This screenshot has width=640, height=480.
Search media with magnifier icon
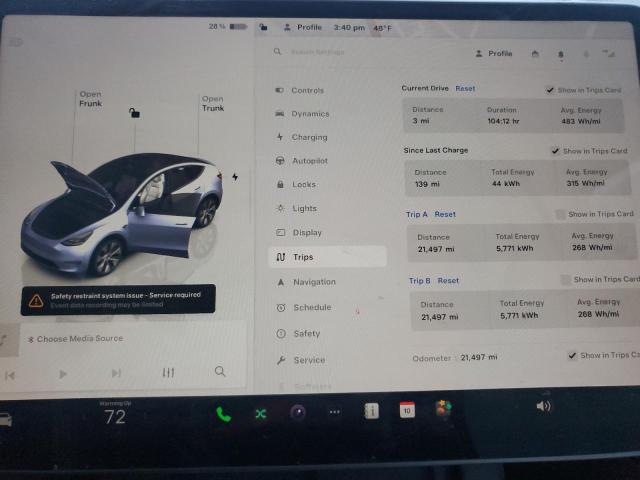pos(220,371)
